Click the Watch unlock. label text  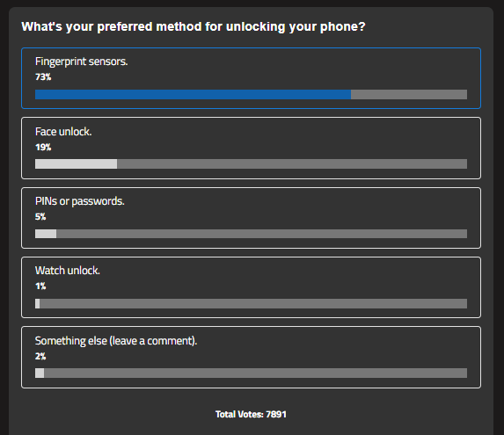[68, 271]
